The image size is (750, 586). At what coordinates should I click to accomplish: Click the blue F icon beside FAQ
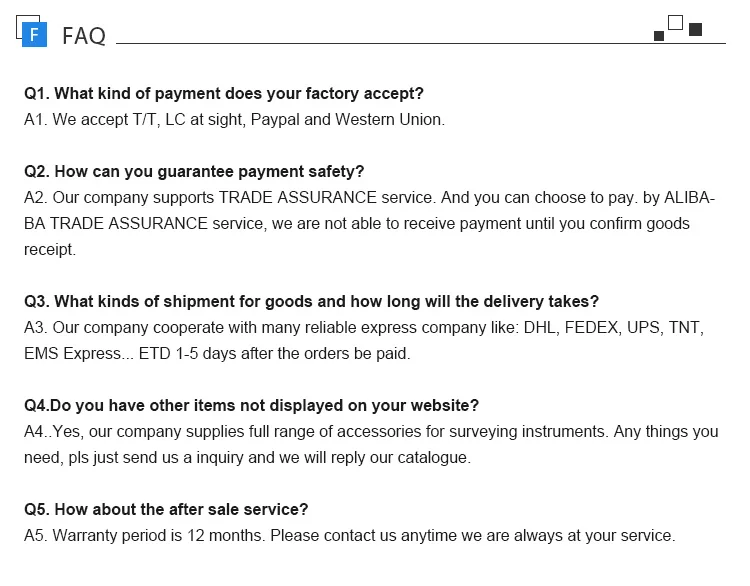(34, 34)
